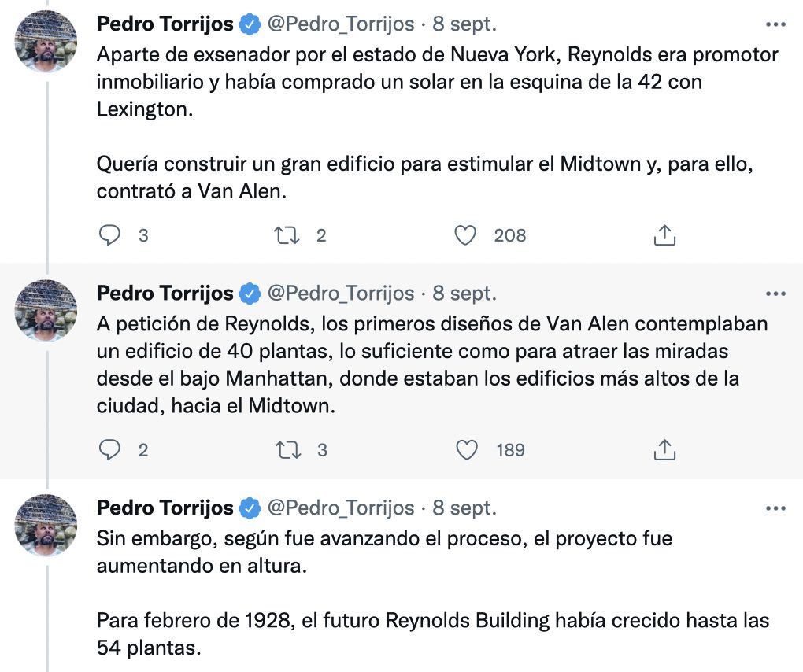
Task: Open the 8 sept. timestamp of the first tweet
Action: (464, 24)
